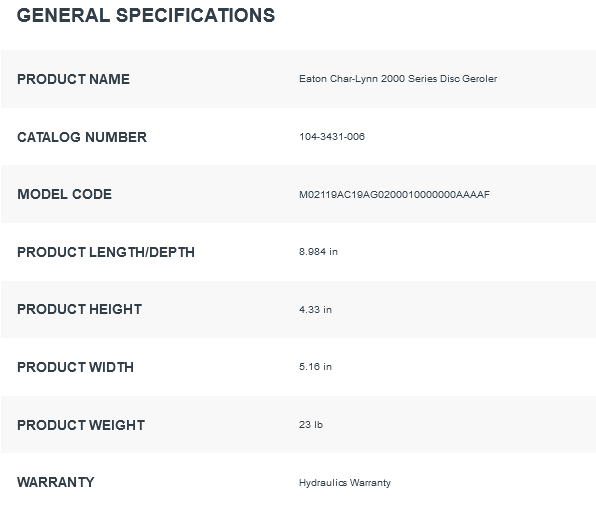Click the Product Name table row
596x510 pixels.
tap(298, 79)
